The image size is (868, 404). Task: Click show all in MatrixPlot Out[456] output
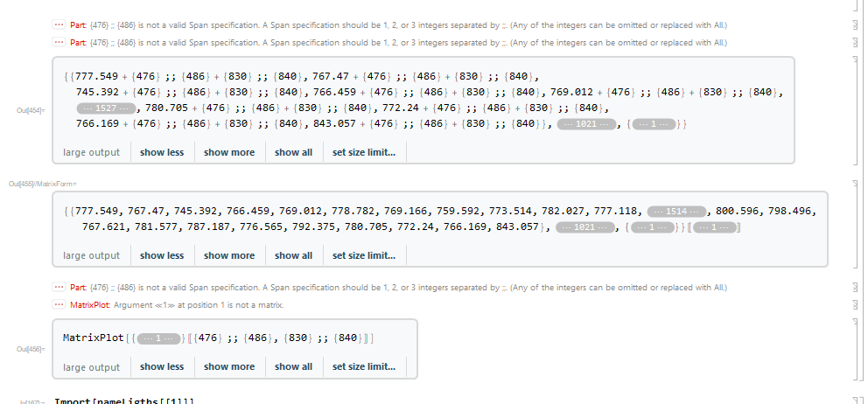pyautogui.click(x=293, y=366)
